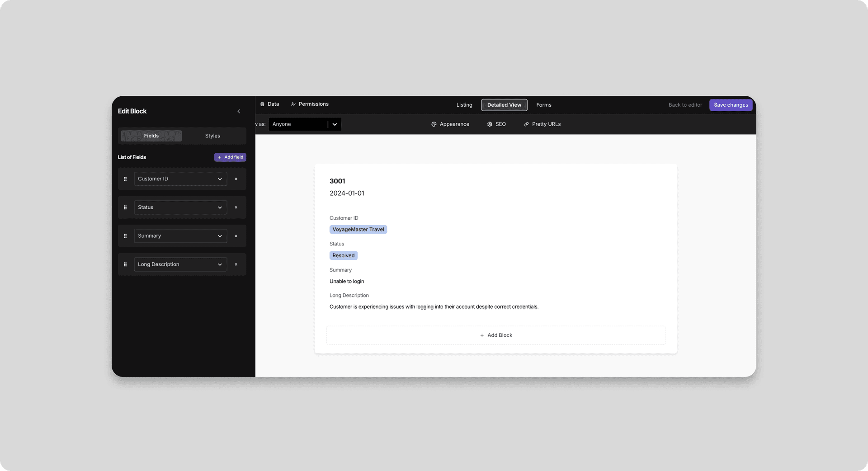Grab the Customer ID drag handle
Screen dimensions: 868x471
pos(125,179)
